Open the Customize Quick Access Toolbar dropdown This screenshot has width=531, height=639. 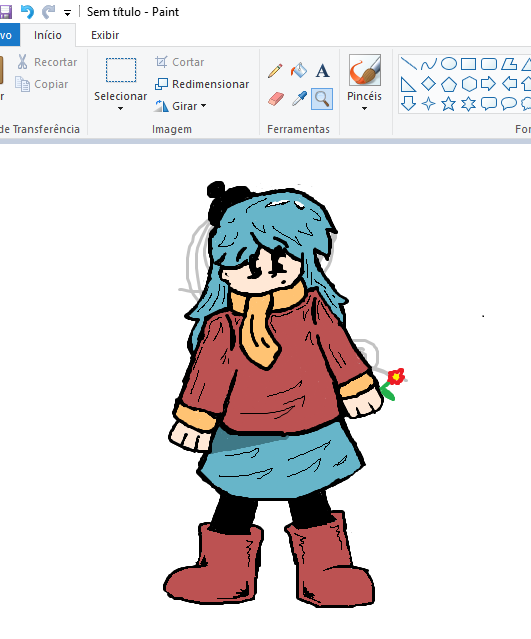point(68,13)
